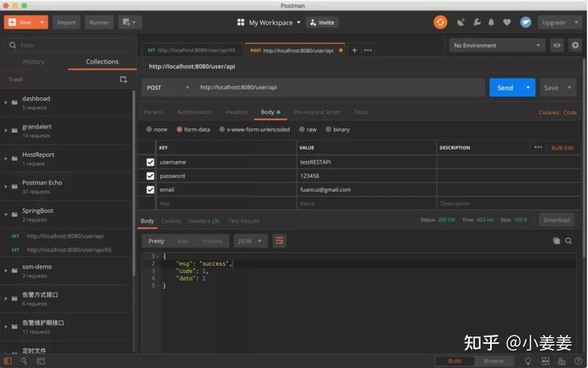Open tab options three dots menu
This screenshot has height=368, width=588.
pos(368,50)
